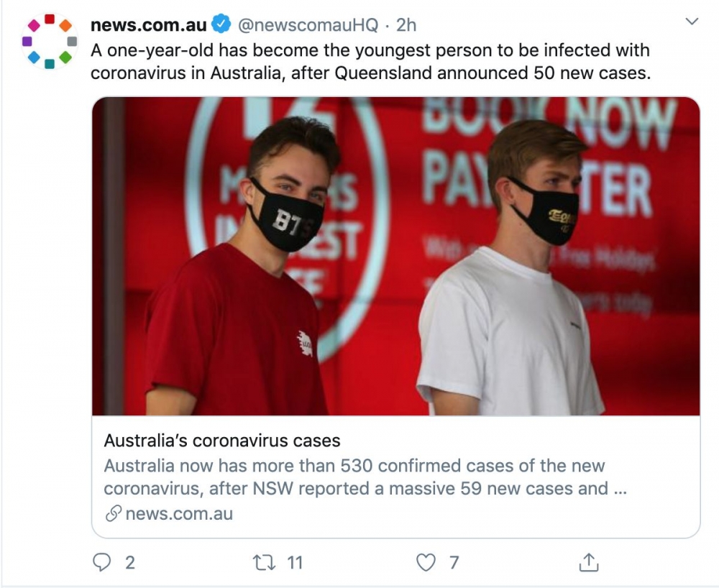This screenshot has height=588, width=719.
Task: Click the share upload icon
Action: click(588, 562)
